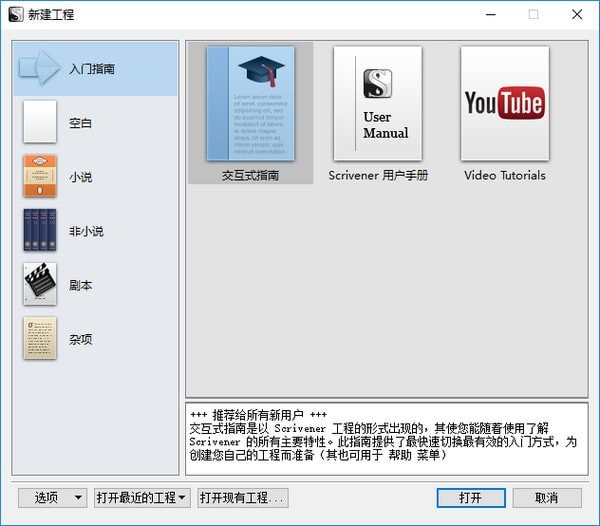Click the 新建工程 title bar app icon
The height and width of the screenshot is (526, 600).
point(15,15)
